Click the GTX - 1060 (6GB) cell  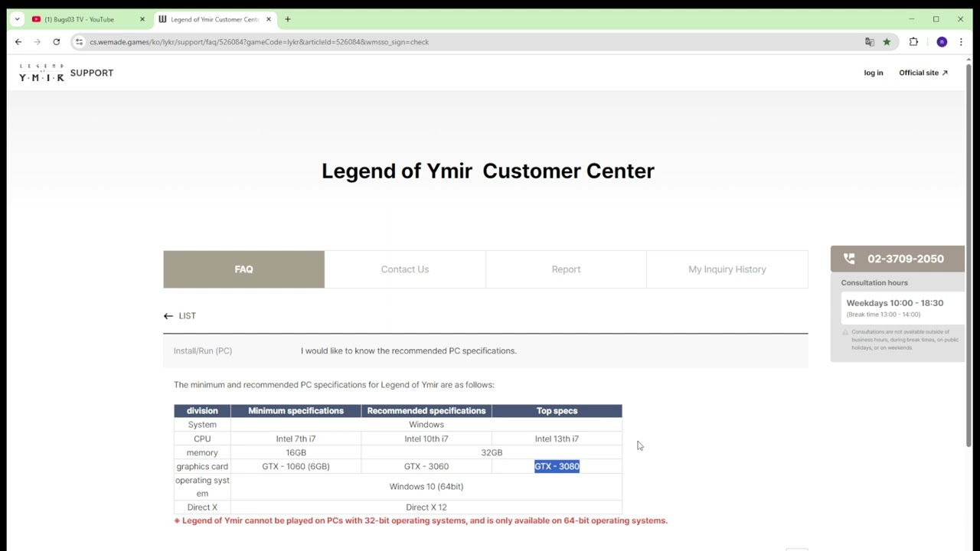[296, 466]
